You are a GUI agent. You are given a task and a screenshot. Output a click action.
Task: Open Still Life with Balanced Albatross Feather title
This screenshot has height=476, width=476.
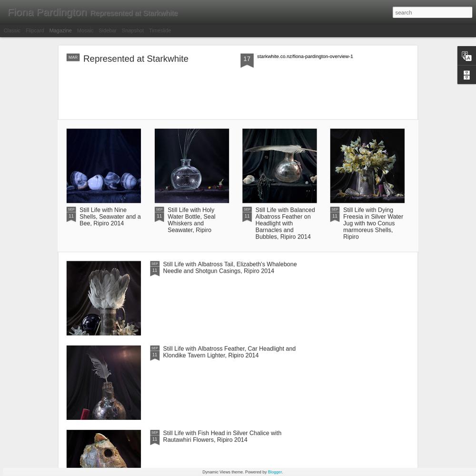click(x=285, y=223)
